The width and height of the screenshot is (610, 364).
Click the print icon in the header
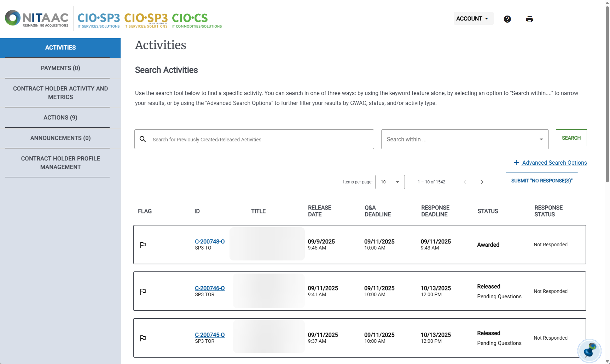tap(529, 19)
